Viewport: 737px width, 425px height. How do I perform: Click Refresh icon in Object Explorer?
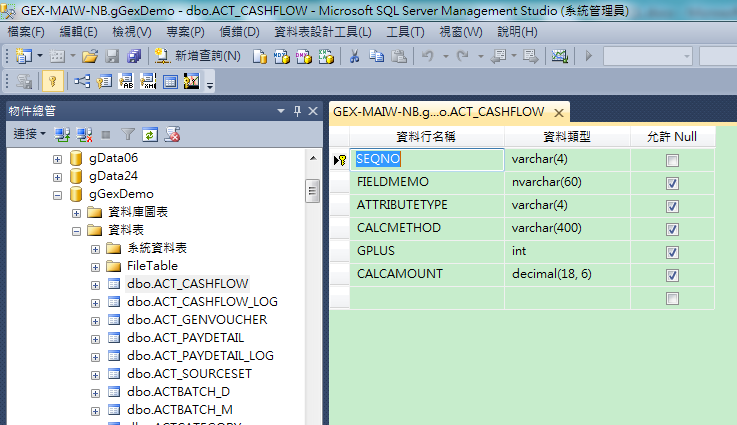(150, 135)
